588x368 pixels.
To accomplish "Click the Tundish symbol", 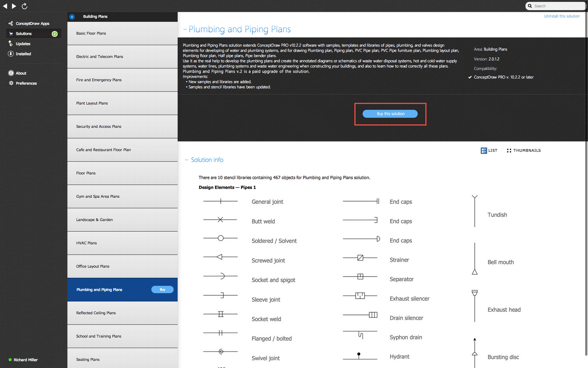I will pos(475,211).
